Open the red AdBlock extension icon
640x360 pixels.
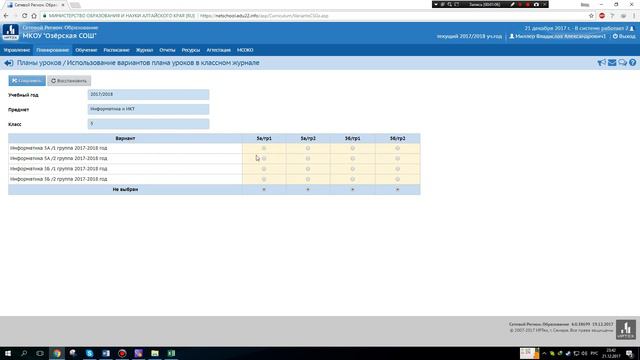[x=602, y=16]
